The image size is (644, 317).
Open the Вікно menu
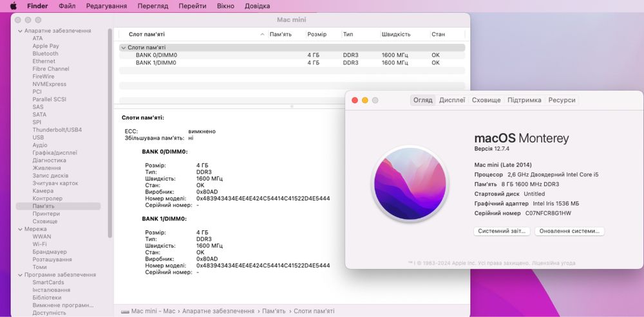pos(225,6)
